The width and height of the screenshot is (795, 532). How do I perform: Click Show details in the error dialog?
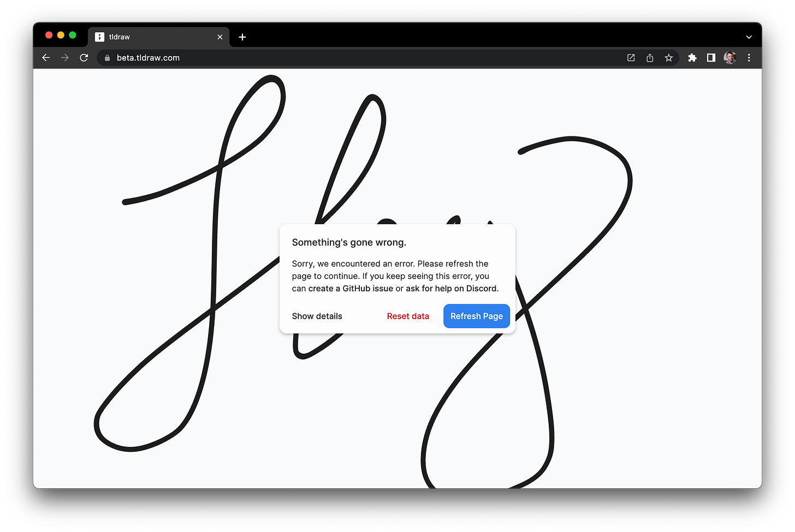[x=317, y=316]
